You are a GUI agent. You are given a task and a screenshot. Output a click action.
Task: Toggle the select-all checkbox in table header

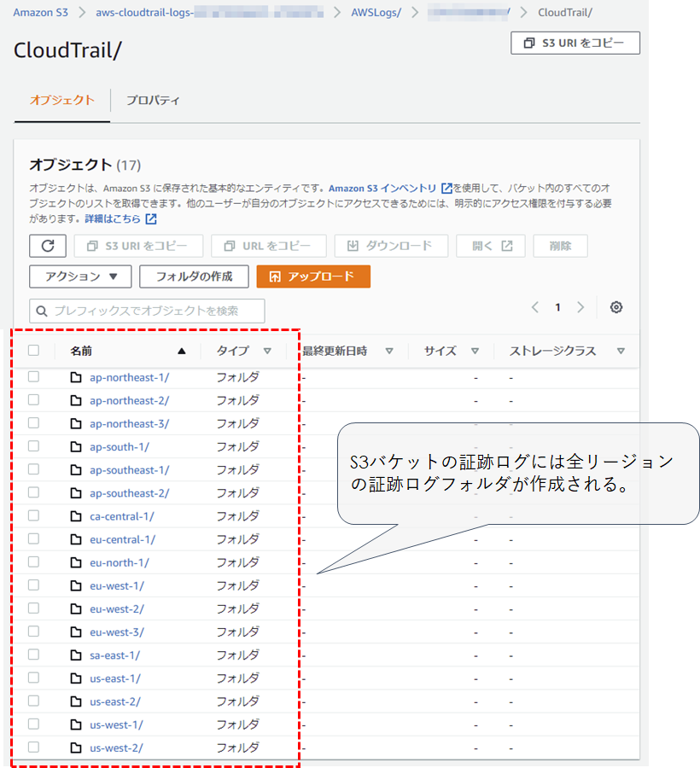coord(33,350)
